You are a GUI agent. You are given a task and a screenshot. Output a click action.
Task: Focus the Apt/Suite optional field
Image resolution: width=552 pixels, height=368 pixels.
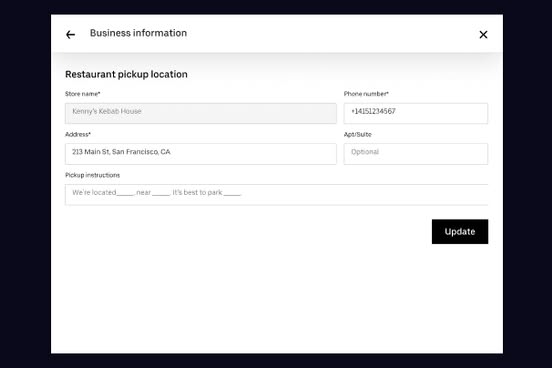click(416, 154)
